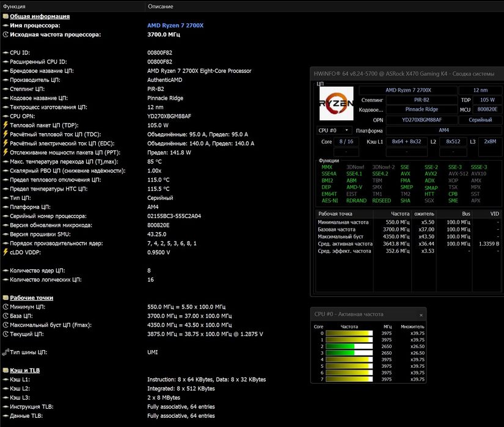
Task: Click the chip icon beside Количество ядер ЦП row
Action: [x=5, y=271]
